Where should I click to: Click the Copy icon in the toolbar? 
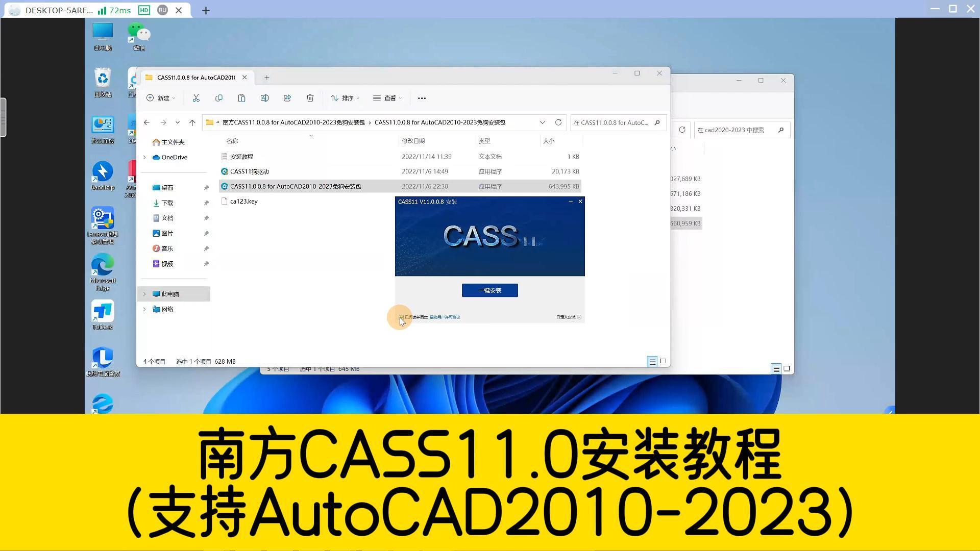(219, 98)
